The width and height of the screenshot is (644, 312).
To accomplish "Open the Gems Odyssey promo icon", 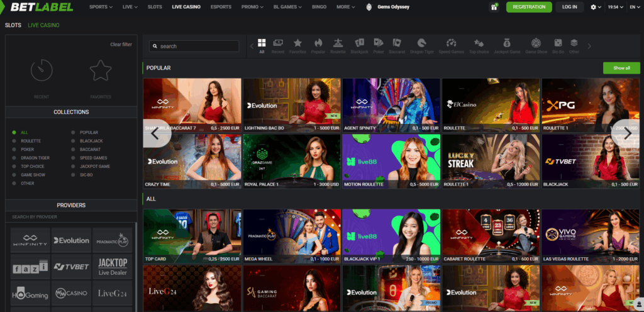I will tap(369, 7).
